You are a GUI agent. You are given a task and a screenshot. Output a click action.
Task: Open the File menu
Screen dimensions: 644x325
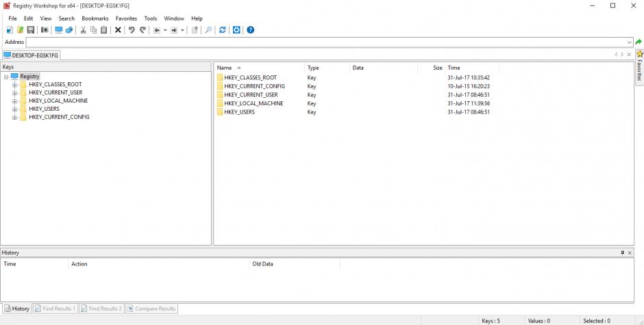coord(13,18)
